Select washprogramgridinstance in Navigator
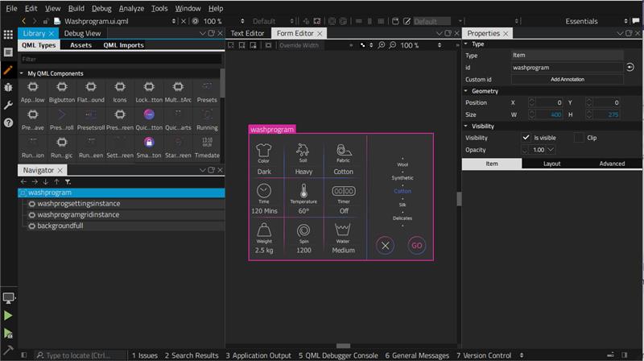The image size is (644, 361). tap(78, 215)
